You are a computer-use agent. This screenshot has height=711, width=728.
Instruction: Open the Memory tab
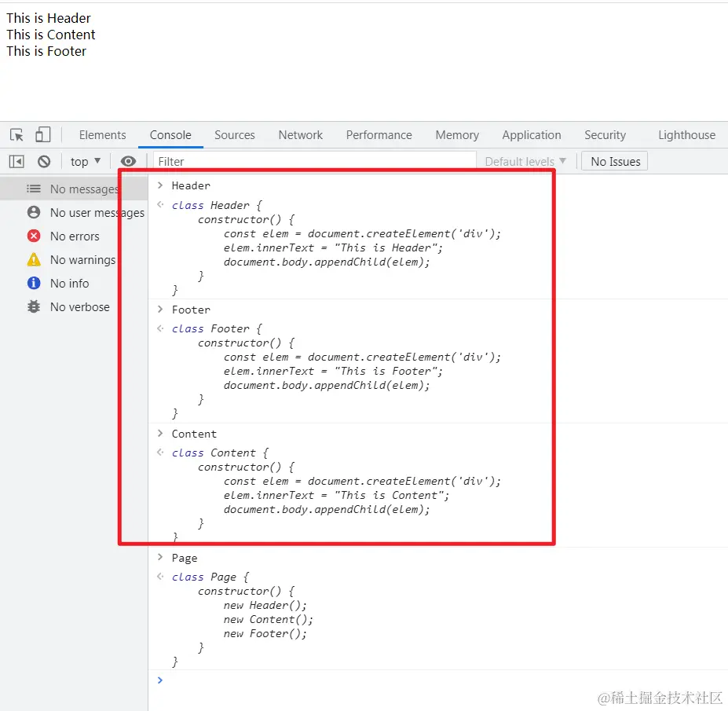tap(457, 135)
